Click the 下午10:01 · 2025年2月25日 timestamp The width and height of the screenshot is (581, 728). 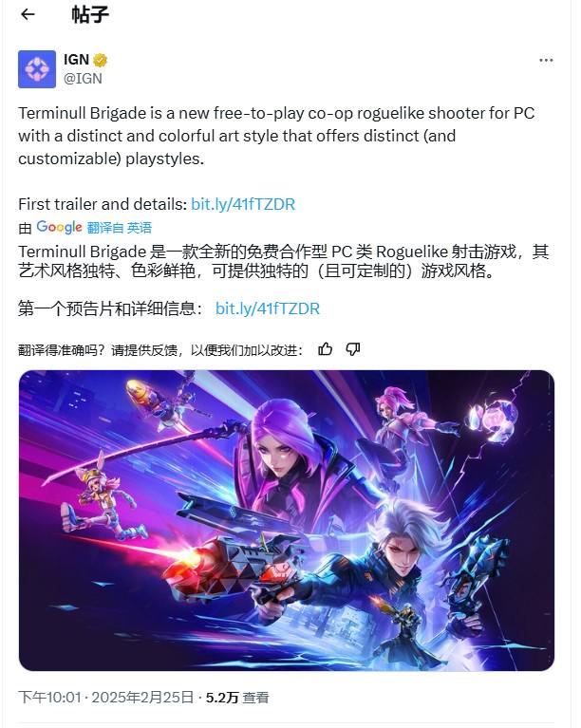pos(105,698)
